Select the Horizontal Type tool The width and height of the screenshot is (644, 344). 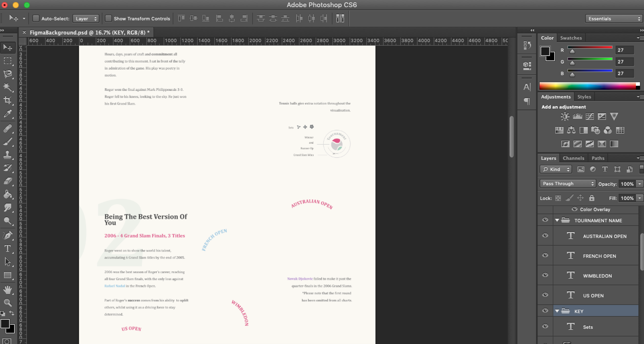[x=8, y=248]
